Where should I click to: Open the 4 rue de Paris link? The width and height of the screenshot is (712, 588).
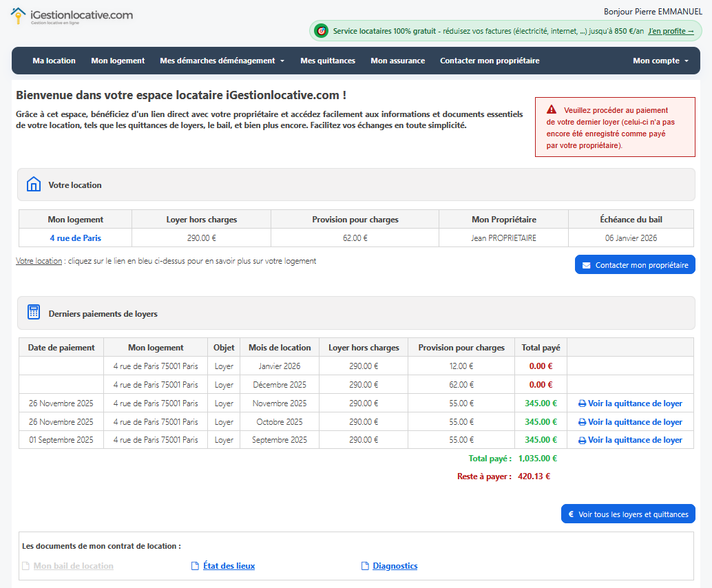click(75, 238)
